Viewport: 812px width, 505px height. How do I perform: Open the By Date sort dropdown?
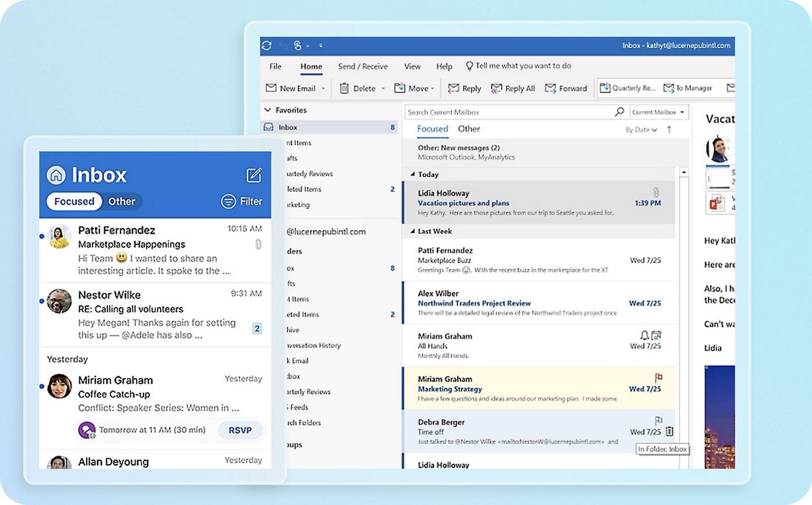(x=641, y=130)
